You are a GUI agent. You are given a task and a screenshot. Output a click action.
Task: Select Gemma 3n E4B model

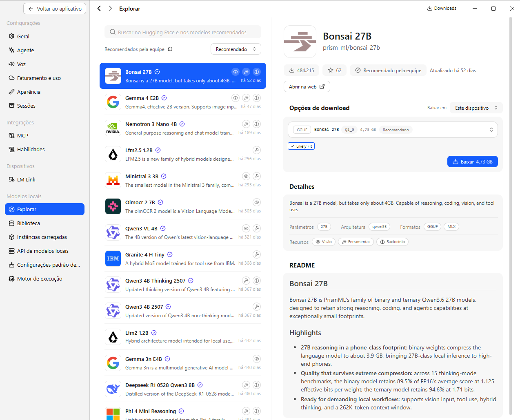[x=183, y=363]
